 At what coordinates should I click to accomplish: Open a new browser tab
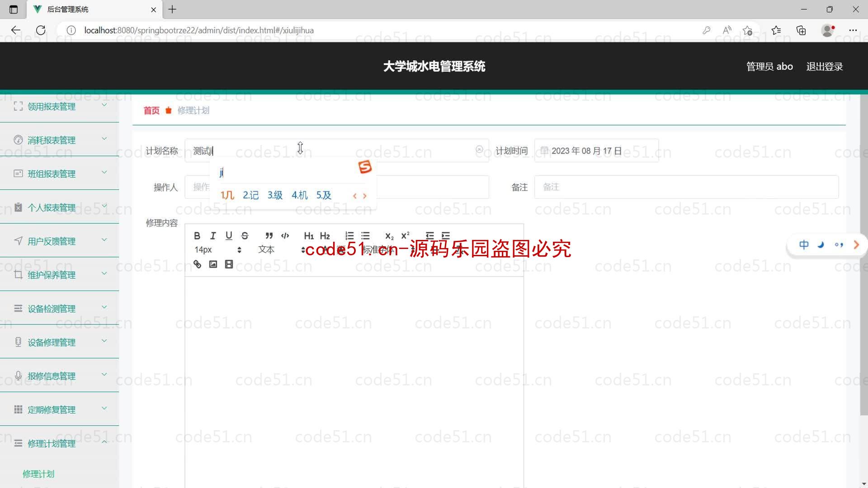[172, 9]
